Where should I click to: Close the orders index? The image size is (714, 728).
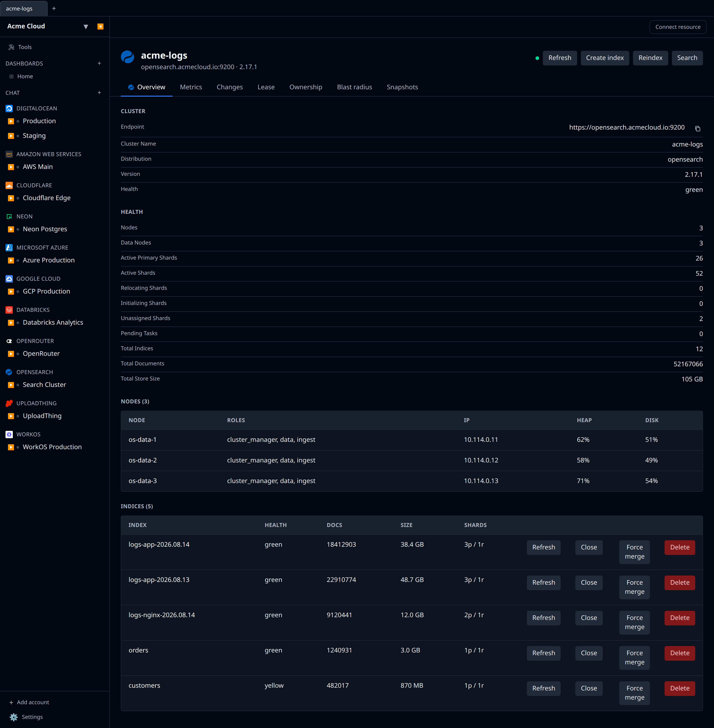[x=589, y=653]
